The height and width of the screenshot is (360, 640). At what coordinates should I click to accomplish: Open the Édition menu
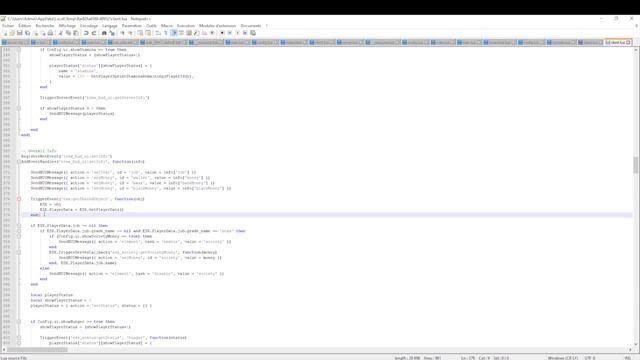tap(24, 26)
